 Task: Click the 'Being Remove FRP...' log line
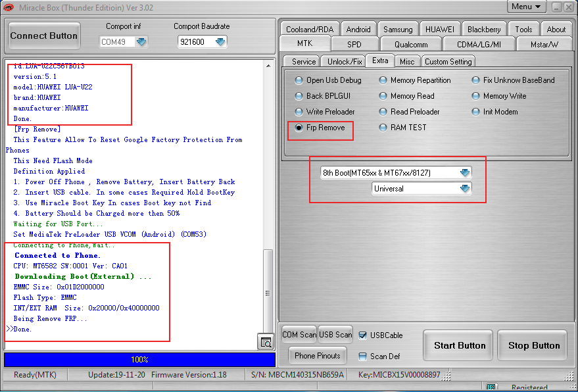tap(50, 318)
